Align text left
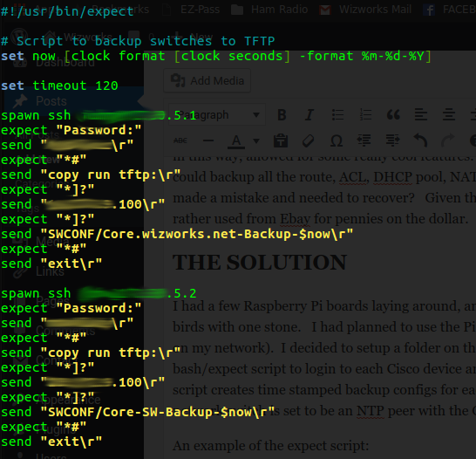Screen dimensions: 476x459 coord(421,115)
